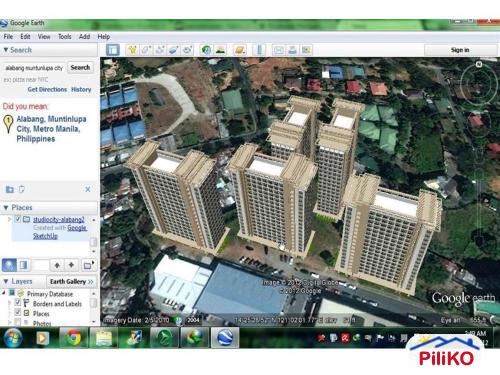
Task: Toggle sunlight across the landscape icon
Action: click(220, 50)
